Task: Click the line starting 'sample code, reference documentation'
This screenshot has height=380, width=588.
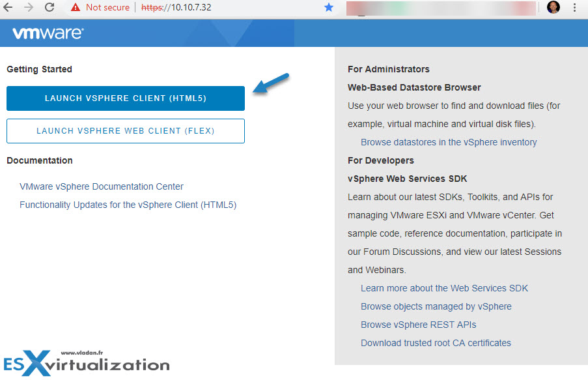Action: (x=455, y=233)
